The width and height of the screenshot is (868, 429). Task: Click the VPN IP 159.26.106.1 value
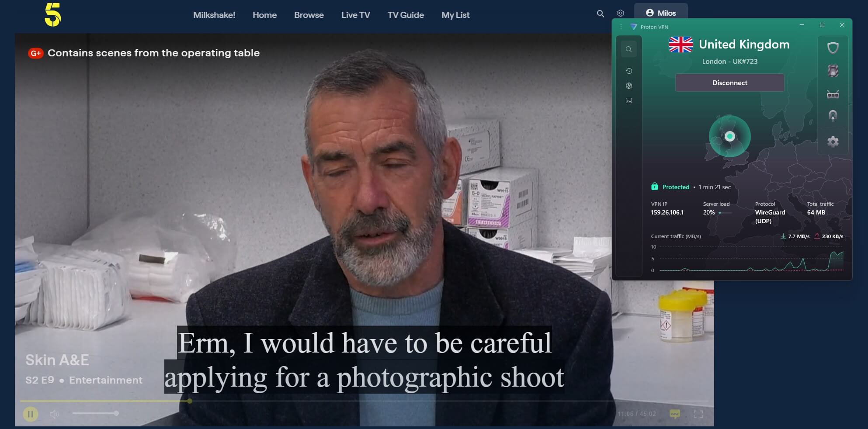(x=667, y=212)
